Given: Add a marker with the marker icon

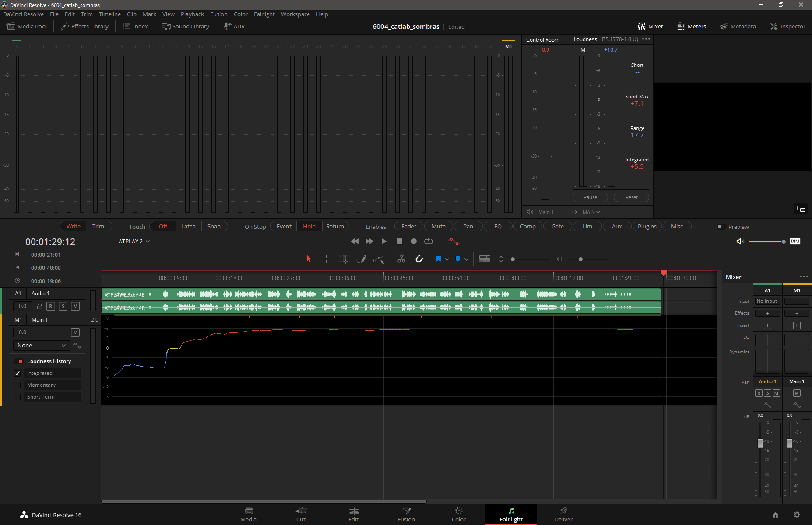Looking at the screenshot, I should click(x=458, y=259).
